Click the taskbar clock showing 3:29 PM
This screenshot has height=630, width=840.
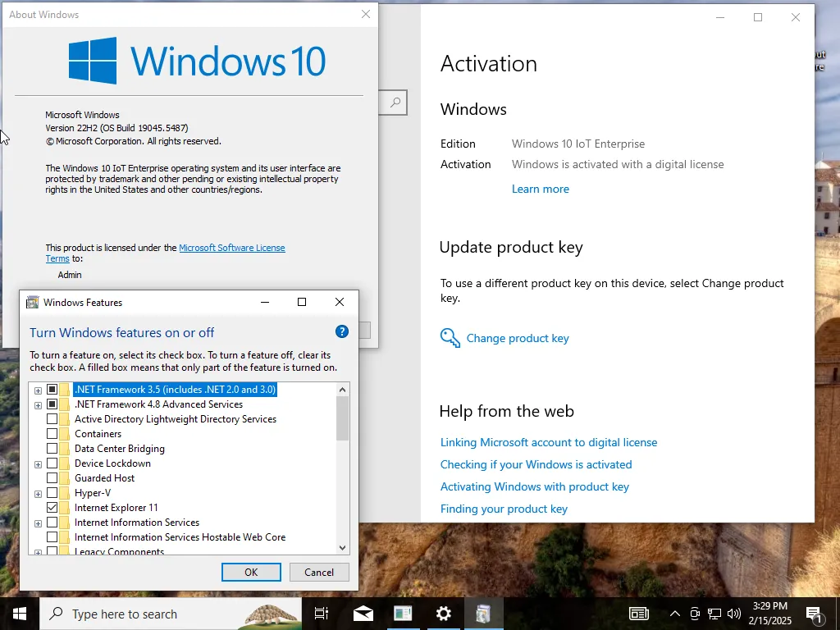pyautogui.click(x=769, y=614)
